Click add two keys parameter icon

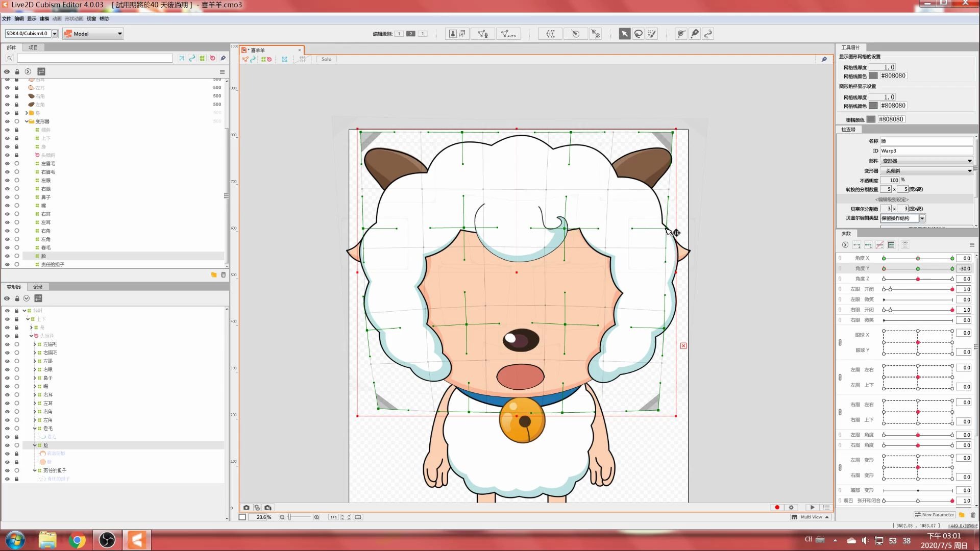point(856,245)
